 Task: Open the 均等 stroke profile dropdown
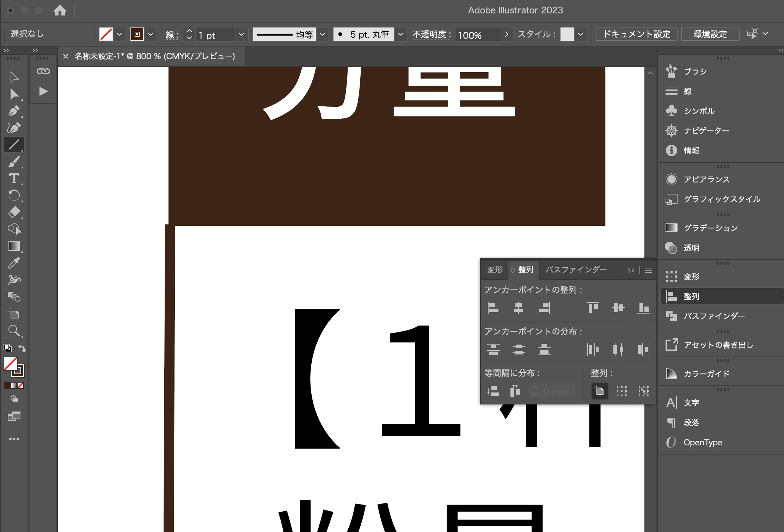[x=322, y=35]
